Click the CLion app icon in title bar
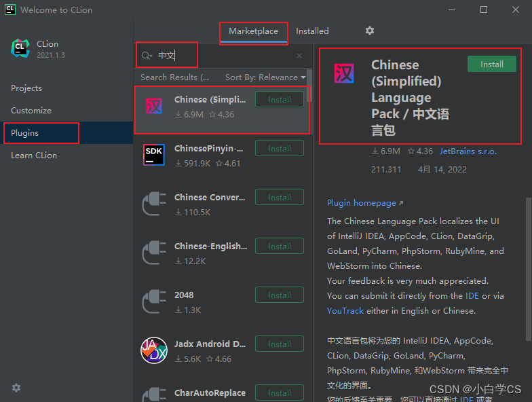The width and height of the screenshot is (532, 402). point(10,10)
